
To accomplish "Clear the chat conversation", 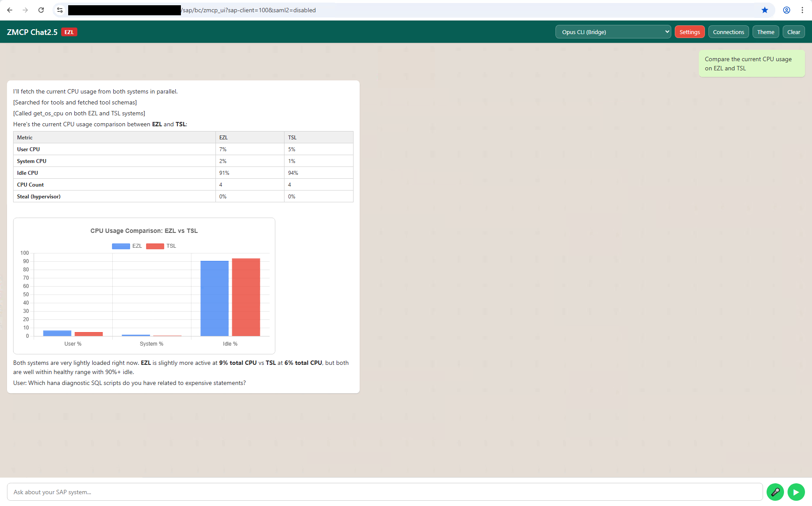I will (794, 32).
